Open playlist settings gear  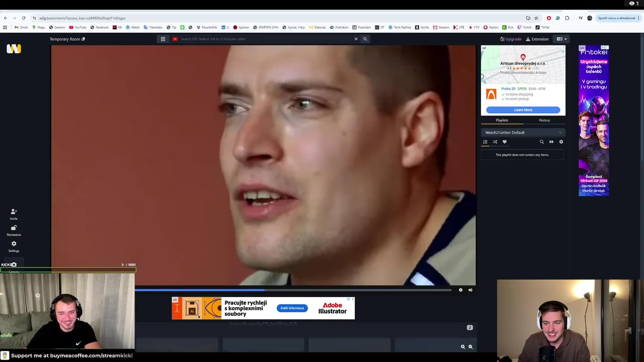click(561, 142)
